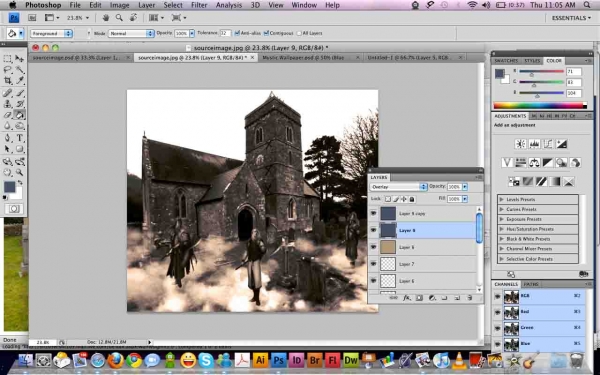
Task: Toggle Red channel visibility eye
Action: (x=497, y=312)
